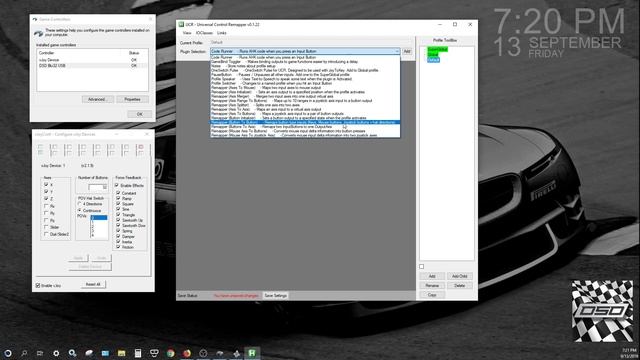This screenshot has width=640, height=360.
Task: Open the Links menu
Action: tap(222, 33)
